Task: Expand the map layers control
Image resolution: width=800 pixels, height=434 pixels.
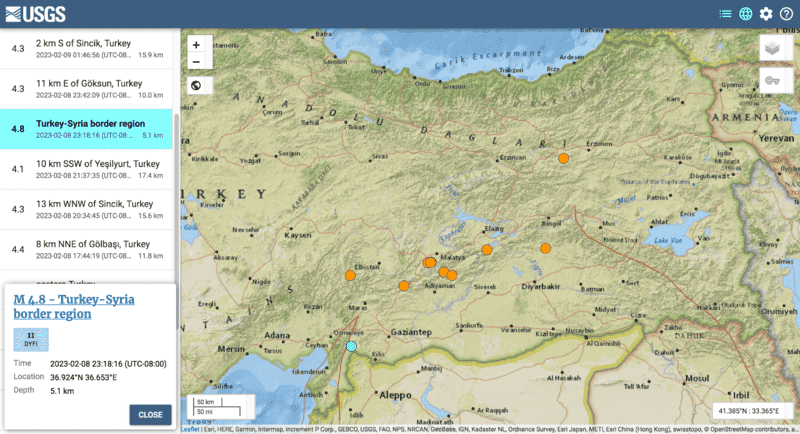Action: pos(771,49)
